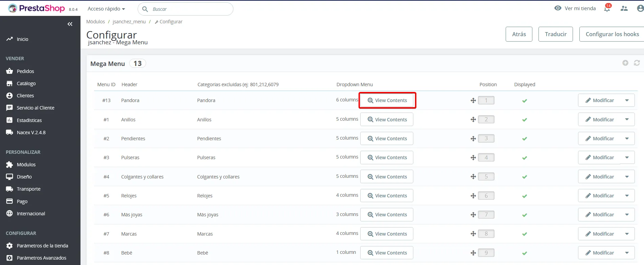The height and width of the screenshot is (265, 644).
Task: Expand the arrow next to Pulseras' Modificar
Action: [627, 158]
